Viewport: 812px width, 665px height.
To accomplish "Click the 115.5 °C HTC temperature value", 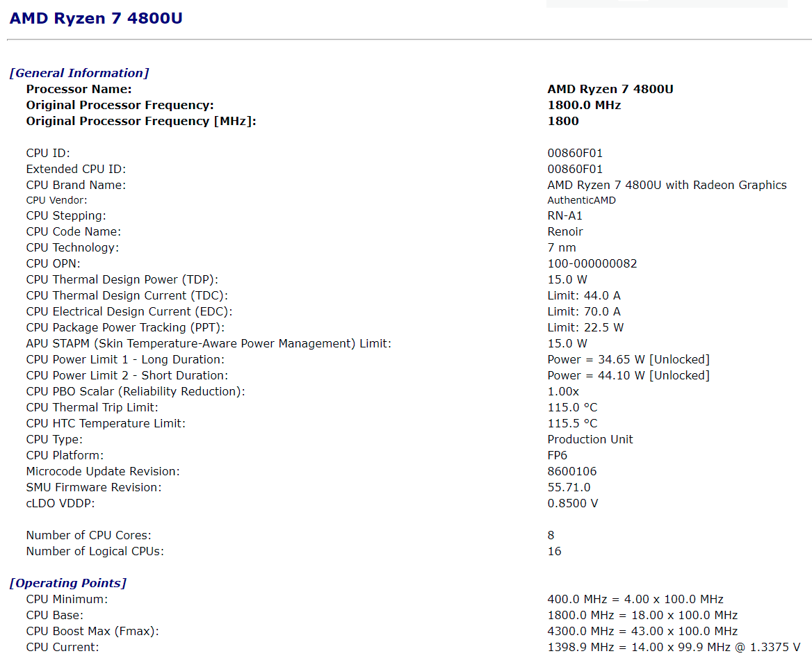I will pyautogui.click(x=572, y=424).
